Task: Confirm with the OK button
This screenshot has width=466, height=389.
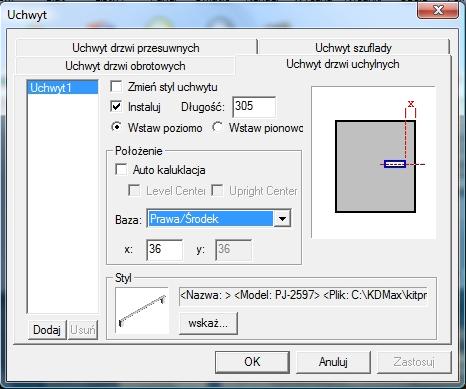Action: [x=252, y=362]
